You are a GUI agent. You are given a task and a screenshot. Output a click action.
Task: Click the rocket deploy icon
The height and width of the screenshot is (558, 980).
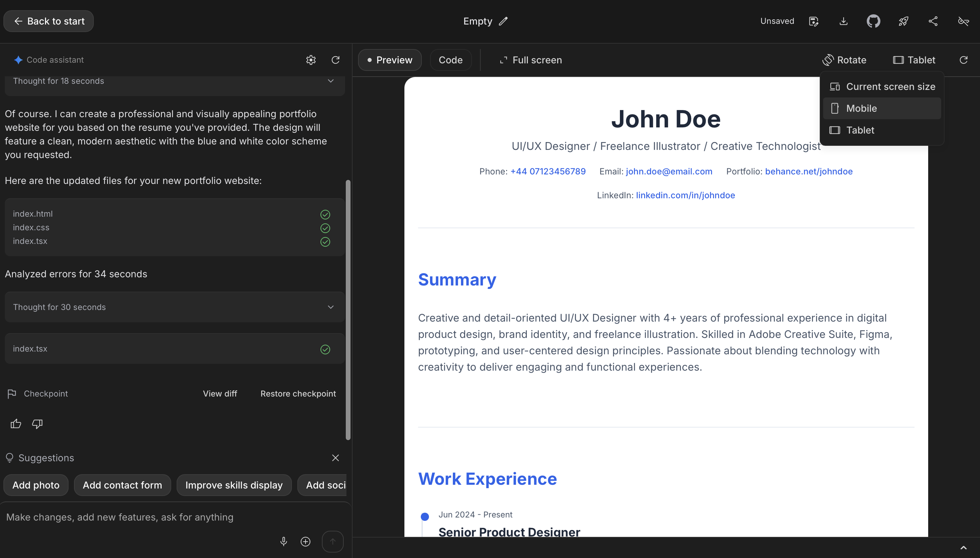903,21
